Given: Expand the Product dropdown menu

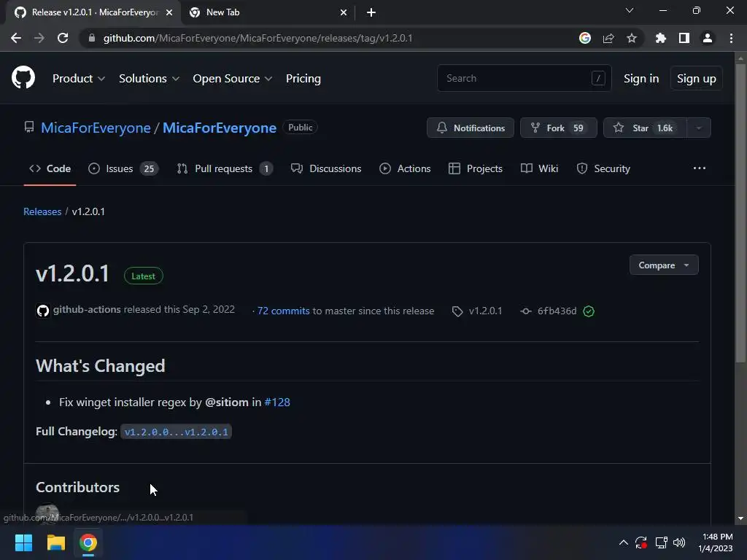Looking at the screenshot, I should (x=79, y=79).
